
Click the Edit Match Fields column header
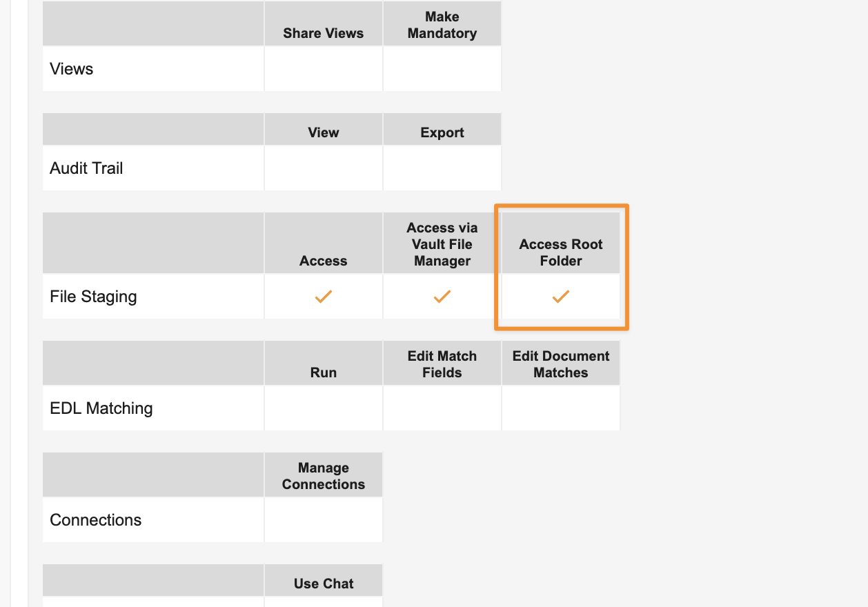point(442,364)
